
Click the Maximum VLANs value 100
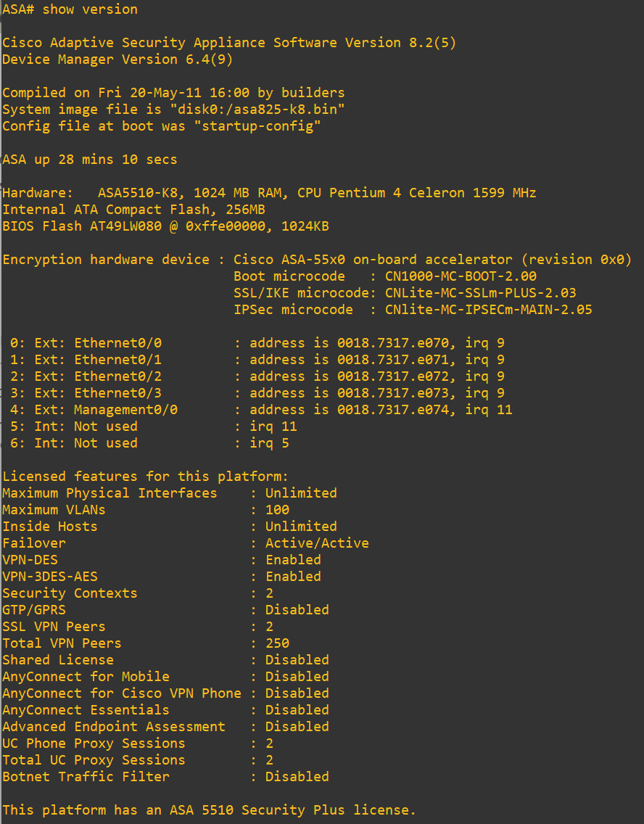(277, 510)
